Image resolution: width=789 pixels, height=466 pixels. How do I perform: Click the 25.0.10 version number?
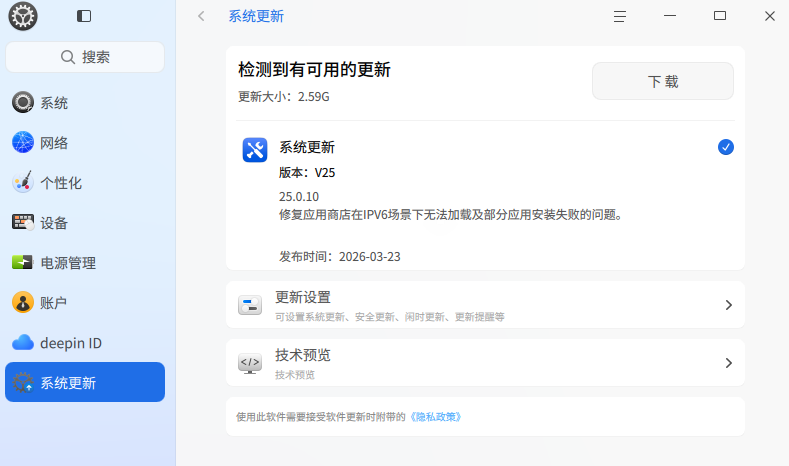[x=299, y=196]
